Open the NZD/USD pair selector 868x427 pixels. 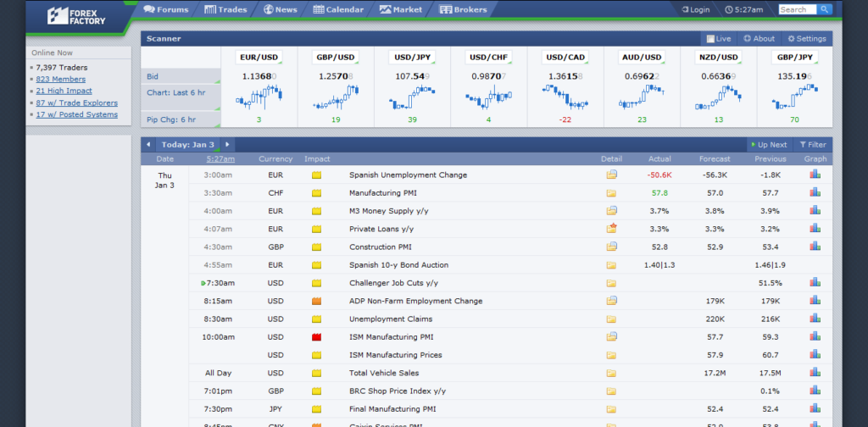[718, 57]
